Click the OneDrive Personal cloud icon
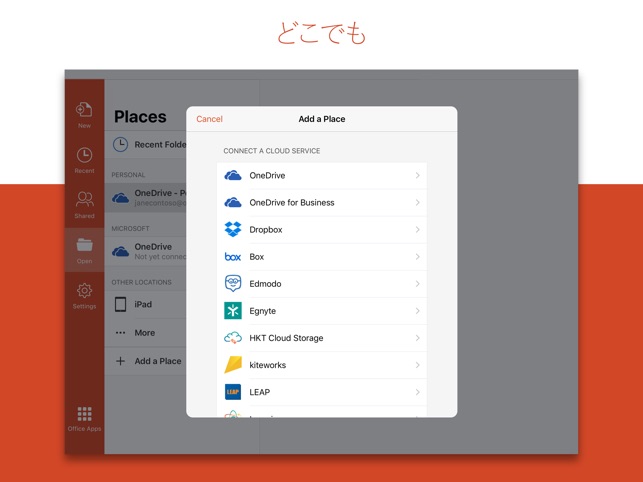Viewport: 643px width, 482px height. pyautogui.click(x=121, y=198)
